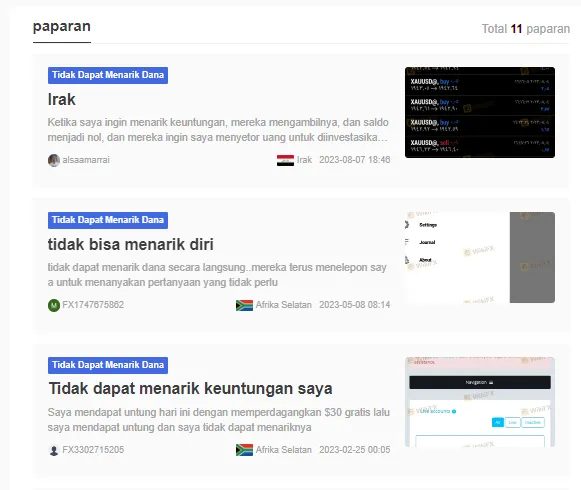Open the post titled Irak
Viewport: 581px width, 490px height.
(62, 99)
